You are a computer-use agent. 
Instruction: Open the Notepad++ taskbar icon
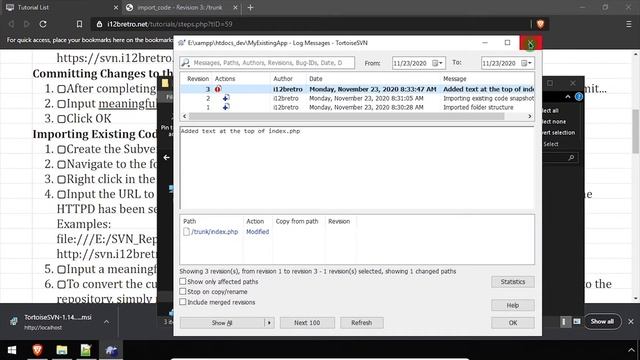coord(86,350)
